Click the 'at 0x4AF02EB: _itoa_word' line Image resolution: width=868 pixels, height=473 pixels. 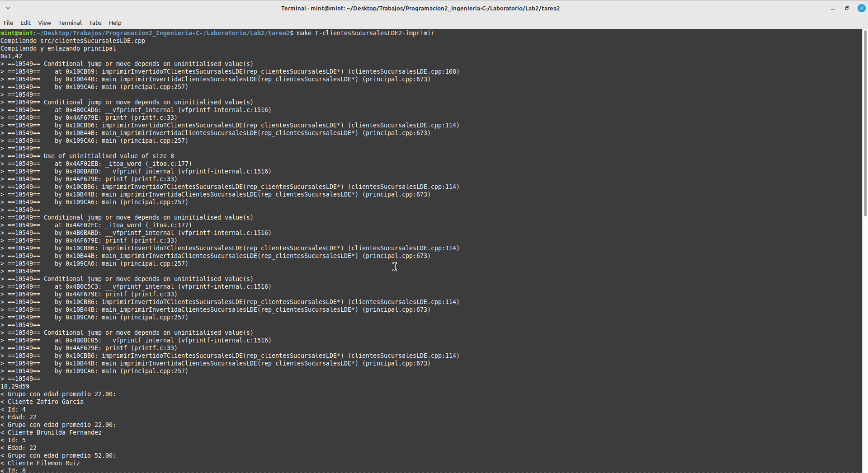[x=96, y=164]
